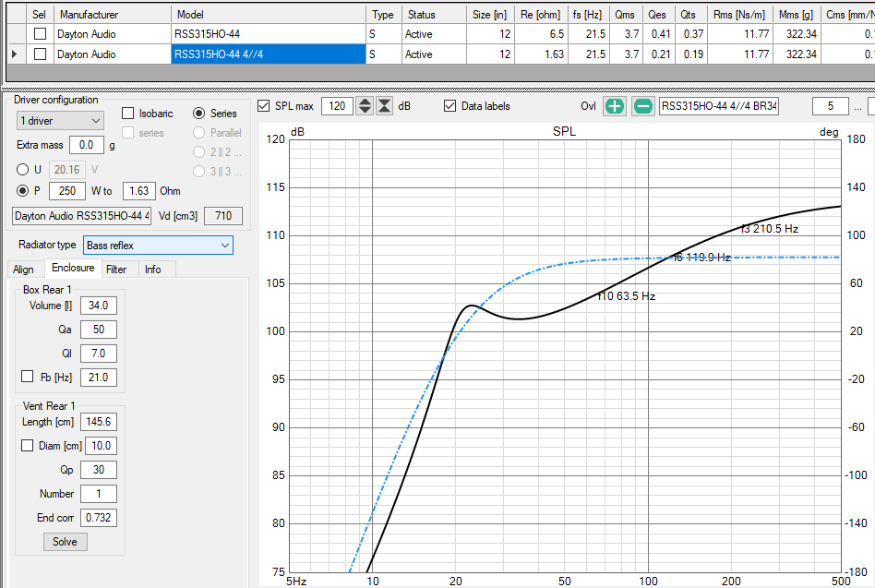875x588 pixels.
Task: Select row arrow of RSS315HO-44 4//4
Action: coord(15,54)
